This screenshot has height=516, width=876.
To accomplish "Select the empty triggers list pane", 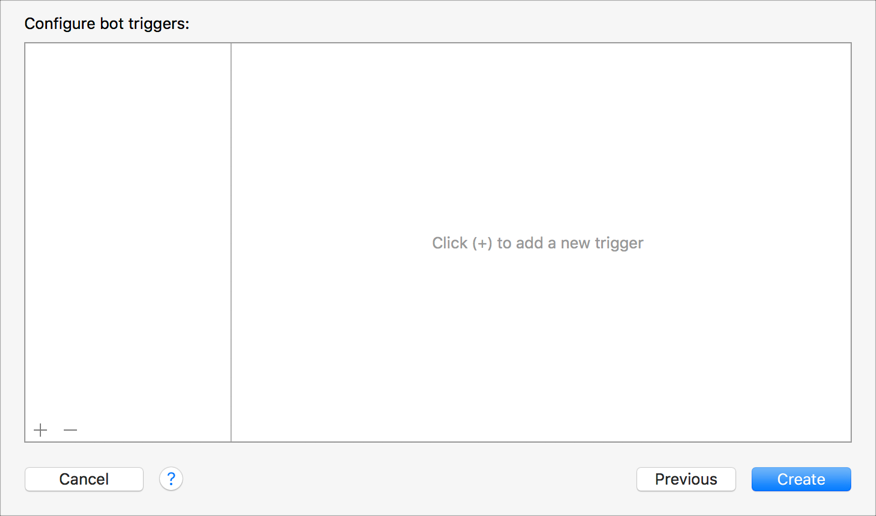I will [127, 231].
